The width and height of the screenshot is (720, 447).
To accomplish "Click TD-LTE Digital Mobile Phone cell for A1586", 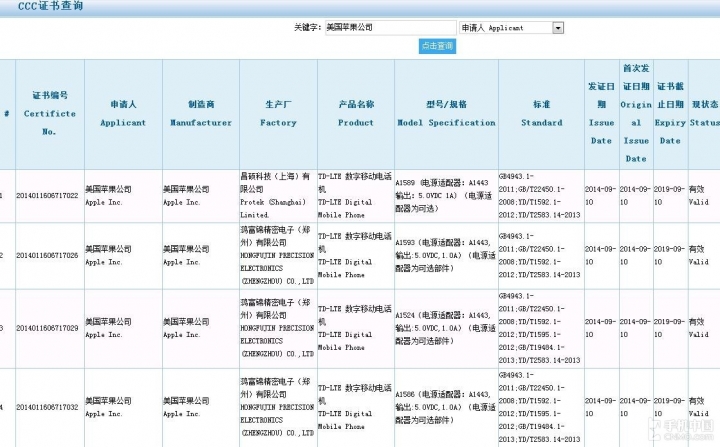I will click(x=356, y=407).
